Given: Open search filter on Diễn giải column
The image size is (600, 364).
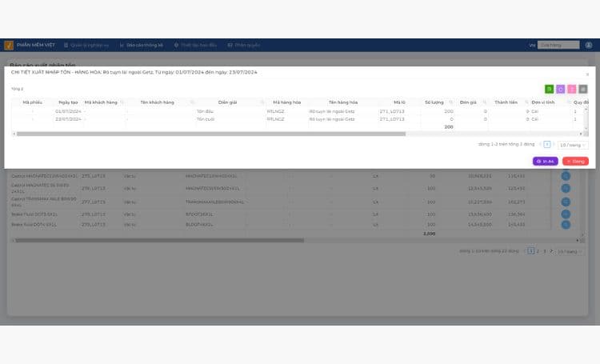Looking at the screenshot, I should click(x=262, y=102).
